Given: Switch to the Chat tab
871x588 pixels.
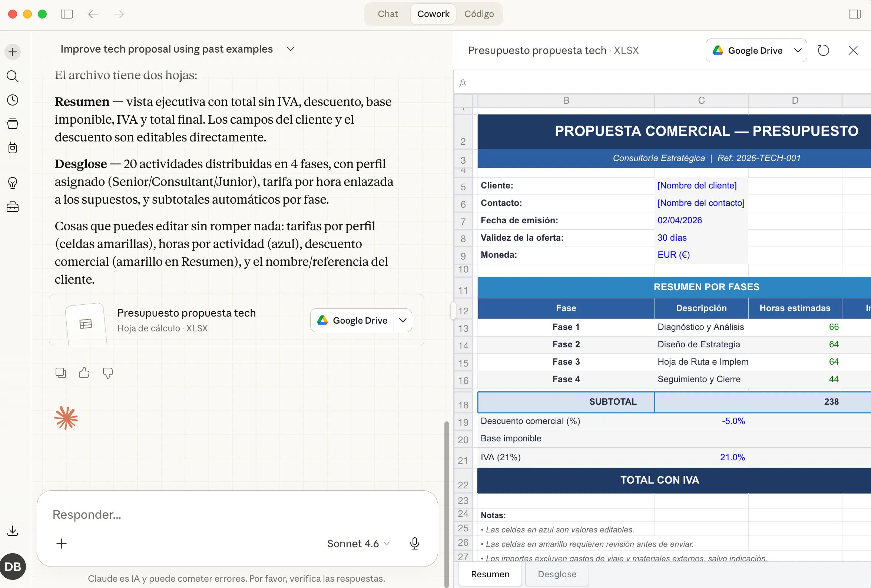Looking at the screenshot, I should coord(388,14).
